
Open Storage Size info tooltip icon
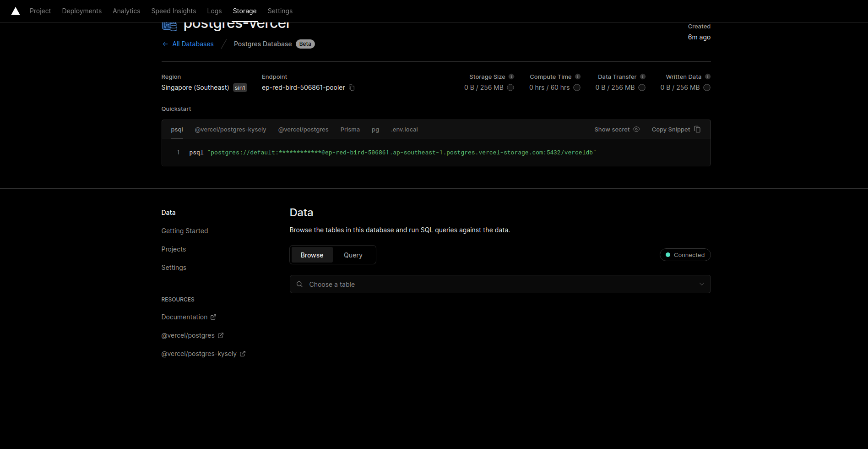click(x=511, y=77)
